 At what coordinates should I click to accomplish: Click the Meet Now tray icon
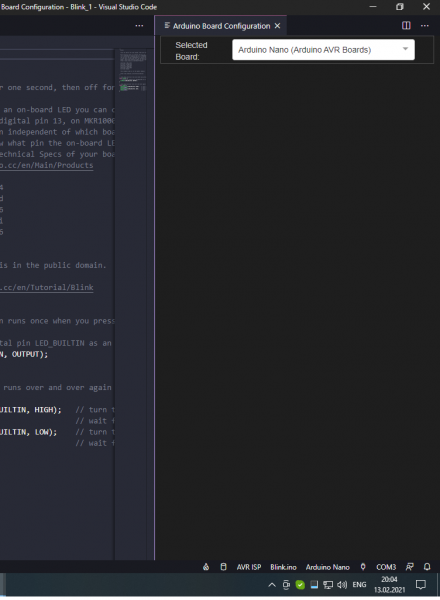pos(286,585)
